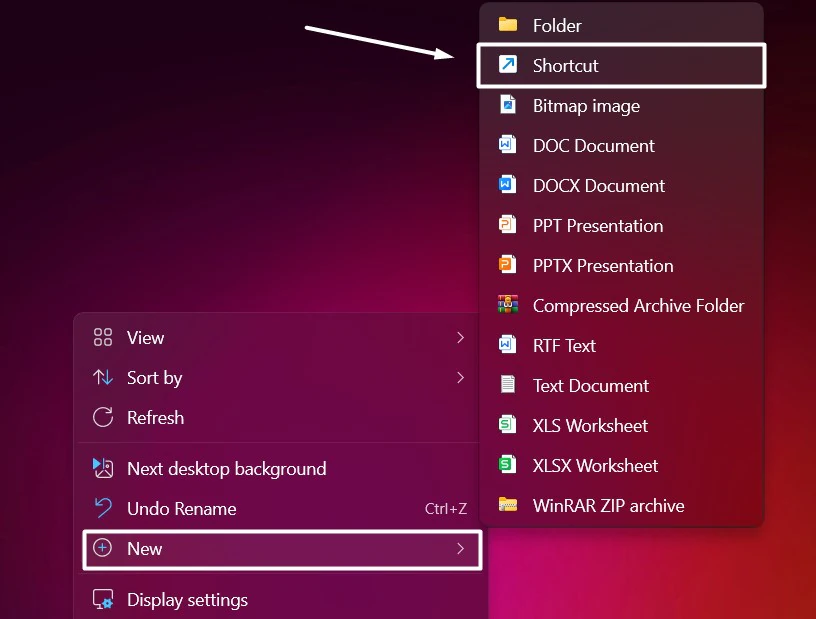Click the DOCX Document file icon

pyautogui.click(x=508, y=185)
